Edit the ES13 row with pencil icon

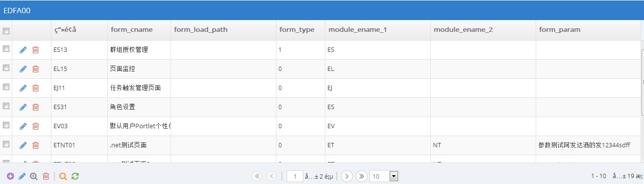pos(23,50)
